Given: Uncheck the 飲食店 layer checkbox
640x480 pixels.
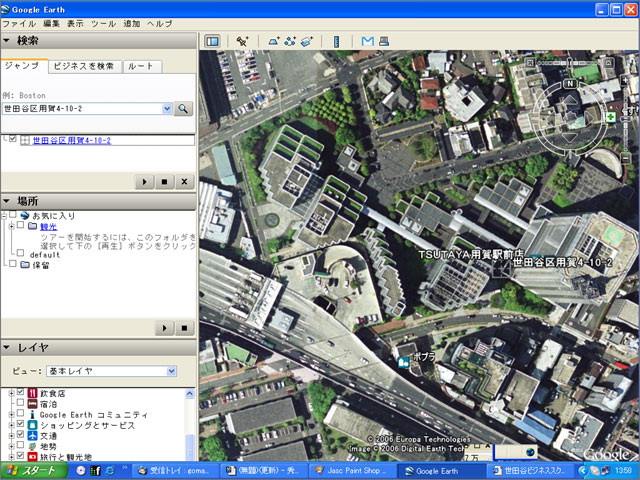Looking at the screenshot, I should [20, 392].
